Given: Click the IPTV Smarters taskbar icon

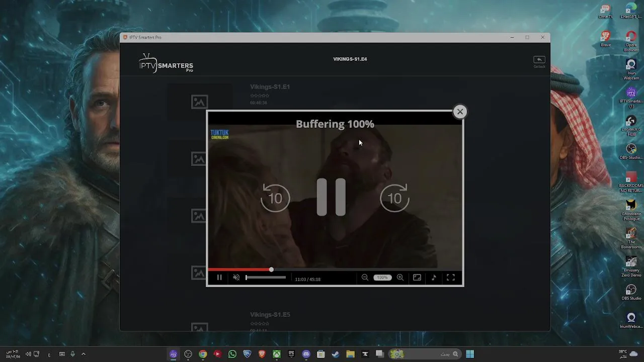Looking at the screenshot, I should (173, 354).
